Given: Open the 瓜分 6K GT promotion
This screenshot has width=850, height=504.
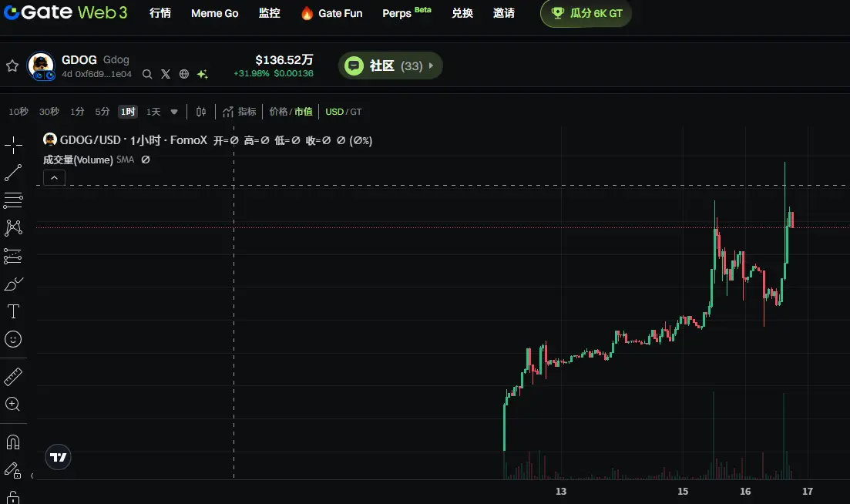Looking at the screenshot, I should click(586, 13).
